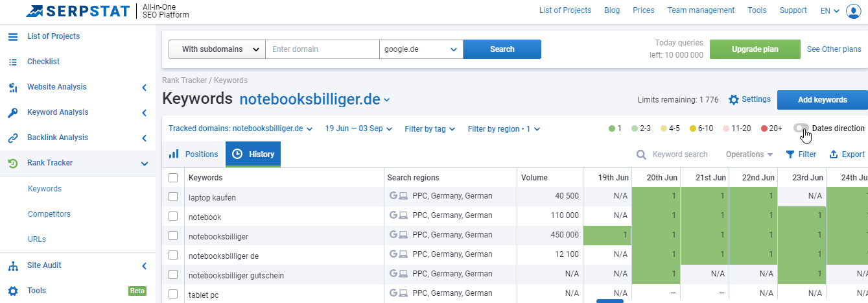The width and height of the screenshot is (868, 303).
Task: Open the google.de search engine dropdown
Action: pyautogui.click(x=421, y=49)
